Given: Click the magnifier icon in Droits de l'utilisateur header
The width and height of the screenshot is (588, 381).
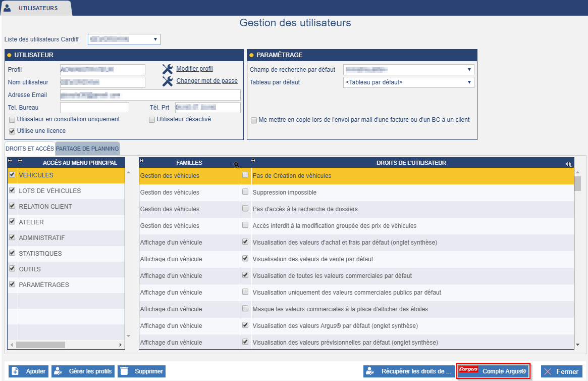Looking at the screenshot, I should [569, 164].
